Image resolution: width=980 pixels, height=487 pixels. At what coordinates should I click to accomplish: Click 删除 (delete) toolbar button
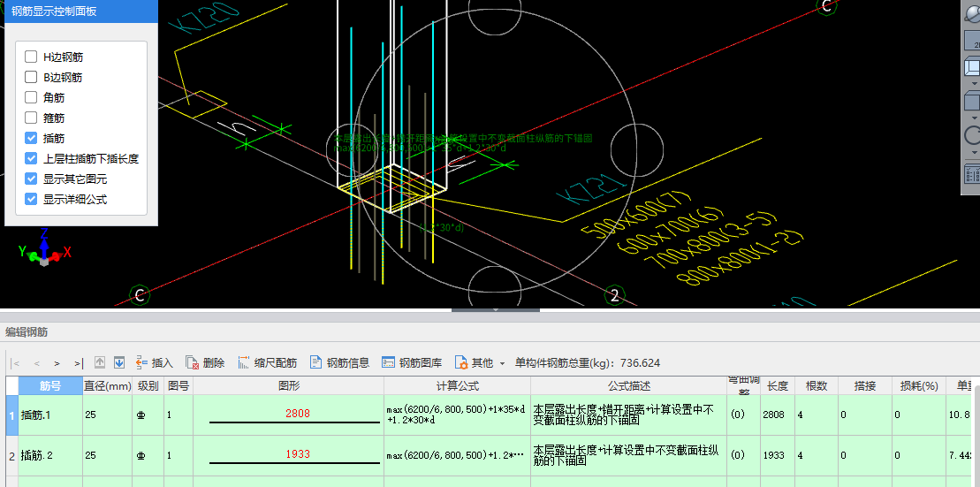[205, 362]
